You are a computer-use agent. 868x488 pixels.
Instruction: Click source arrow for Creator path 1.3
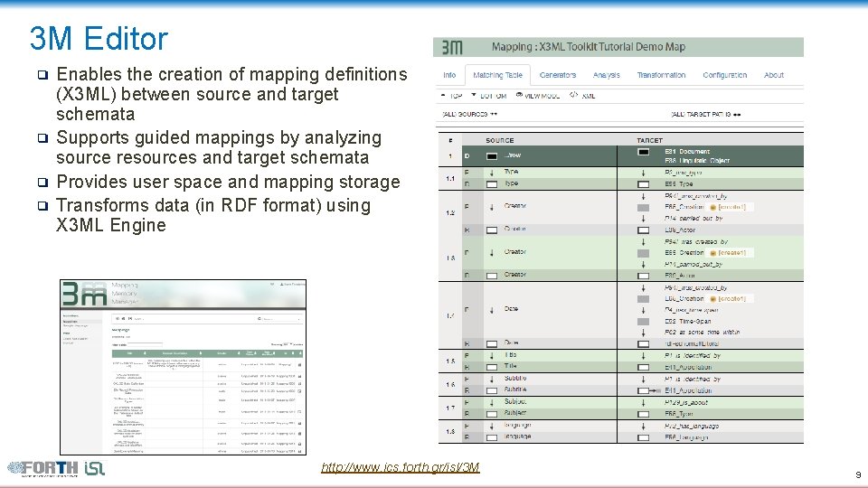tap(492, 253)
